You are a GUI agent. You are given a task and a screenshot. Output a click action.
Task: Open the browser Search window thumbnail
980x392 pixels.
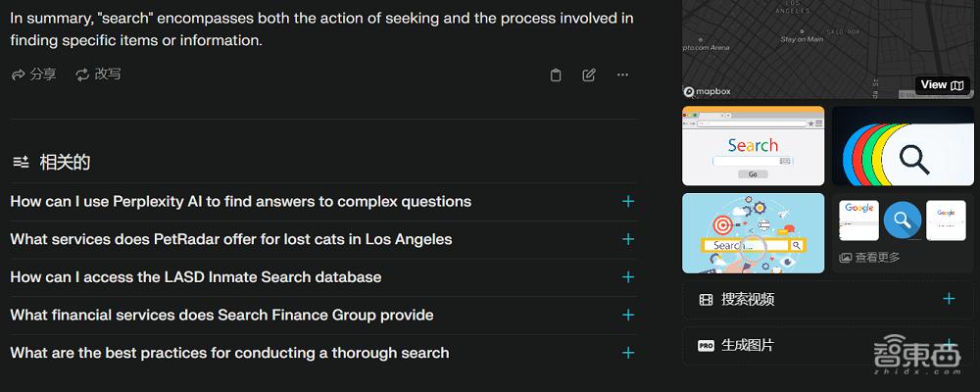pyautogui.click(x=753, y=146)
